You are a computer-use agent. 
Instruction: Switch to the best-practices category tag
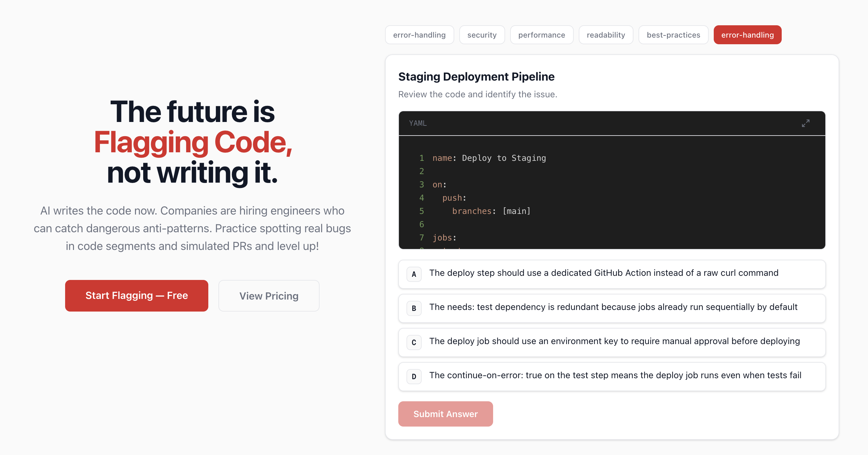click(x=673, y=35)
